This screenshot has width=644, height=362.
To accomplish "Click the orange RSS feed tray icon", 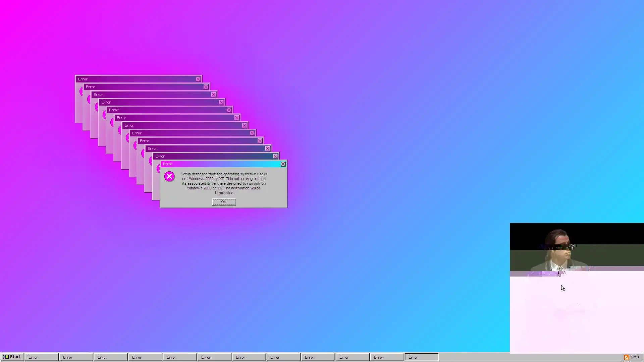I will (626, 357).
